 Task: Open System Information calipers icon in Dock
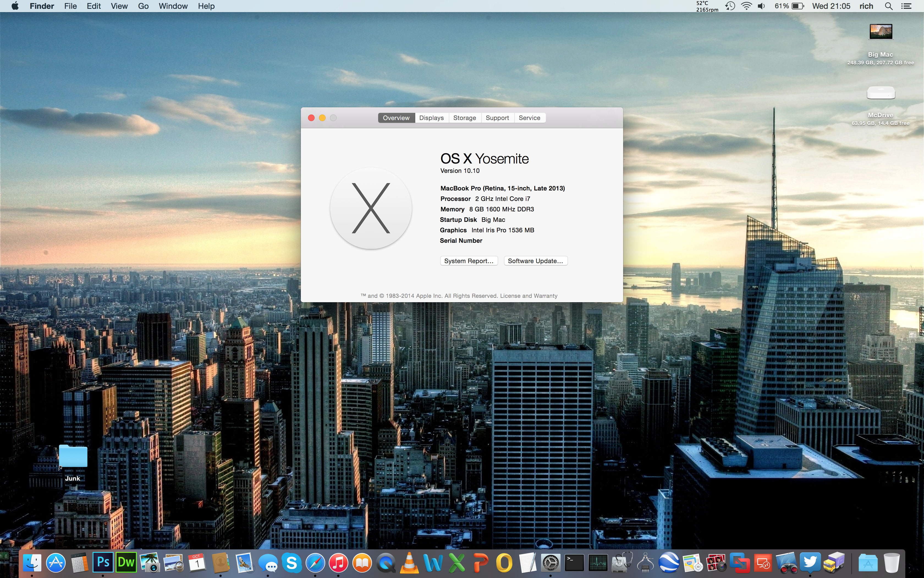645,563
